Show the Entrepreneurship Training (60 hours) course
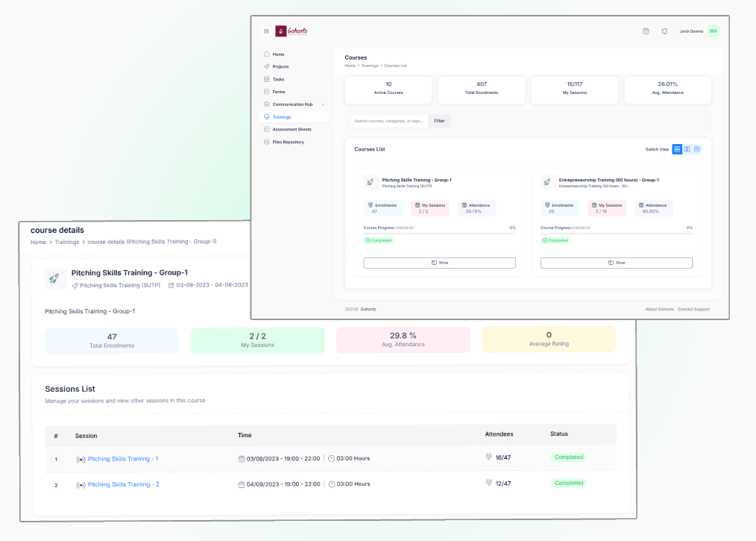Viewport: 756px width, 541px height. (616, 263)
